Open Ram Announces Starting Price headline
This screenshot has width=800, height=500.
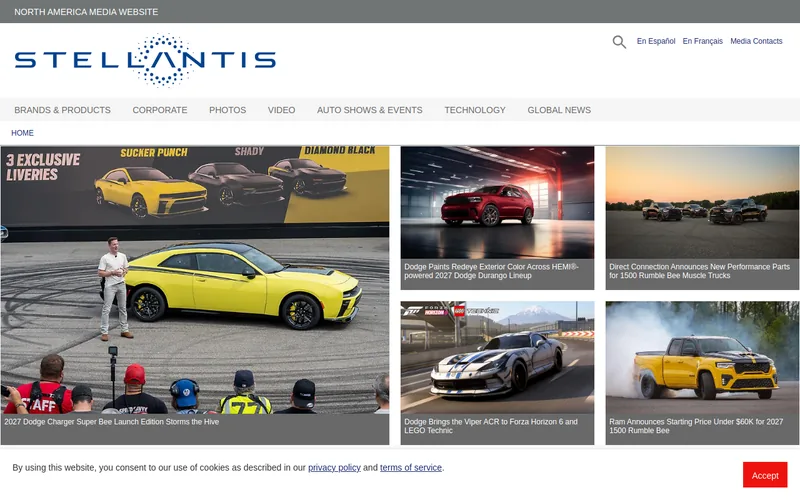[696, 426]
